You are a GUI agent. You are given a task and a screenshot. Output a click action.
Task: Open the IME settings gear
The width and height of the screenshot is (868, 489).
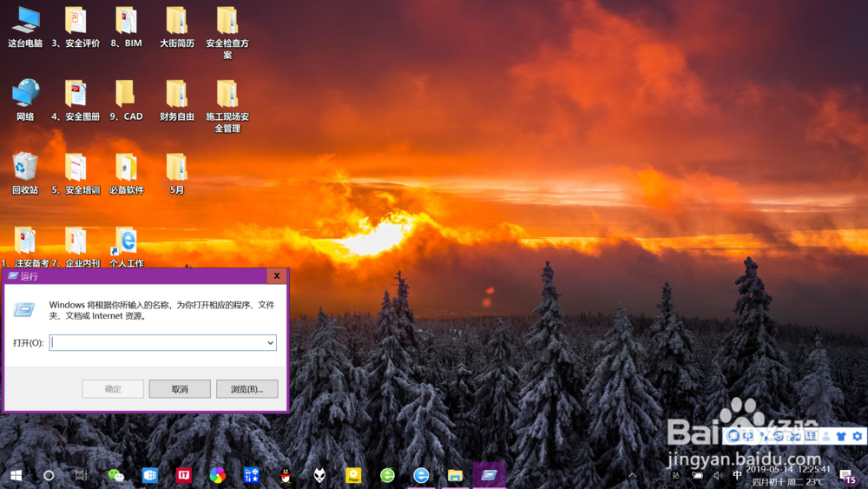(x=858, y=436)
